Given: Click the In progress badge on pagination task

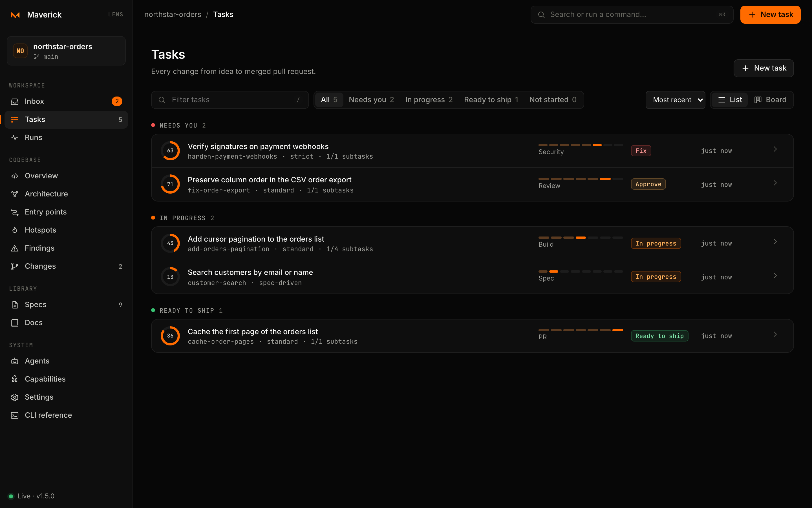Looking at the screenshot, I should pyautogui.click(x=656, y=243).
